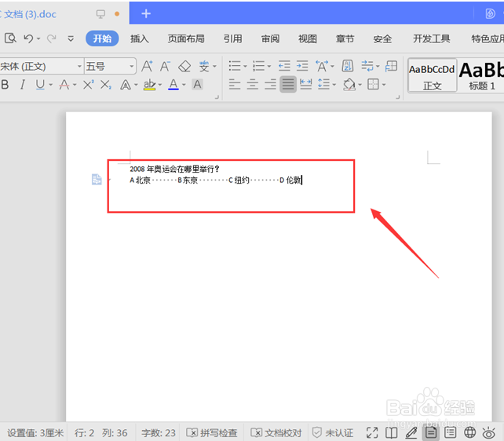
Task: Apply bulleted list
Action: [x=235, y=66]
